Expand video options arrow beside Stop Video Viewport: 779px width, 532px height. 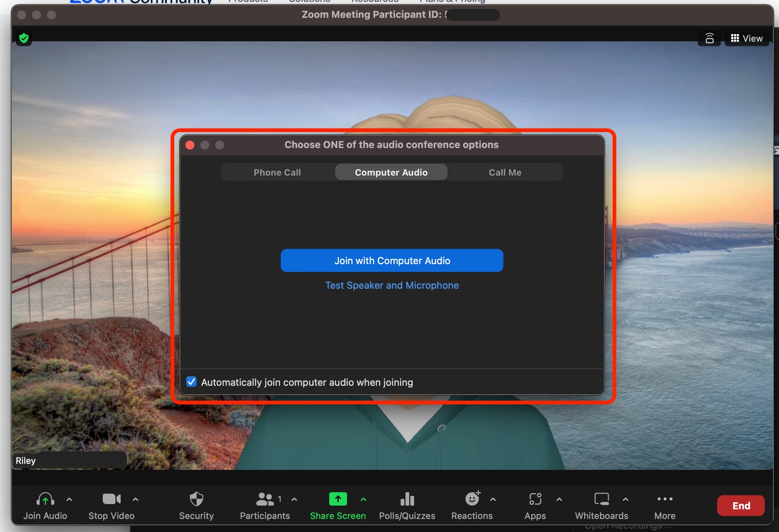tap(136, 500)
